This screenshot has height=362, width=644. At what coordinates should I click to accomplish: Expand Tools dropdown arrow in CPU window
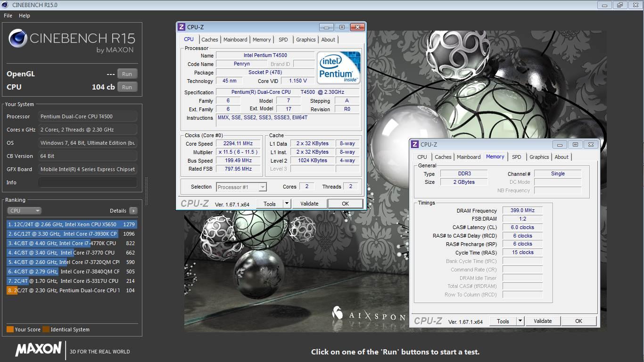(x=287, y=204)
